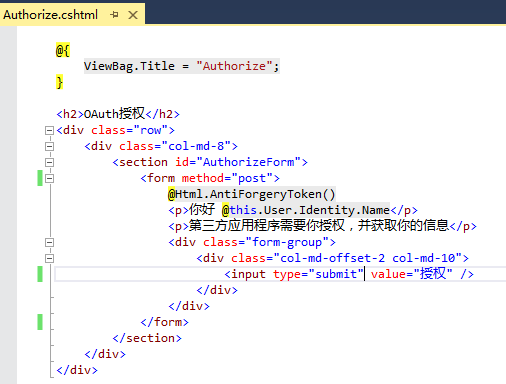Pin the Authorize.cshtml tab

[114, 15]
